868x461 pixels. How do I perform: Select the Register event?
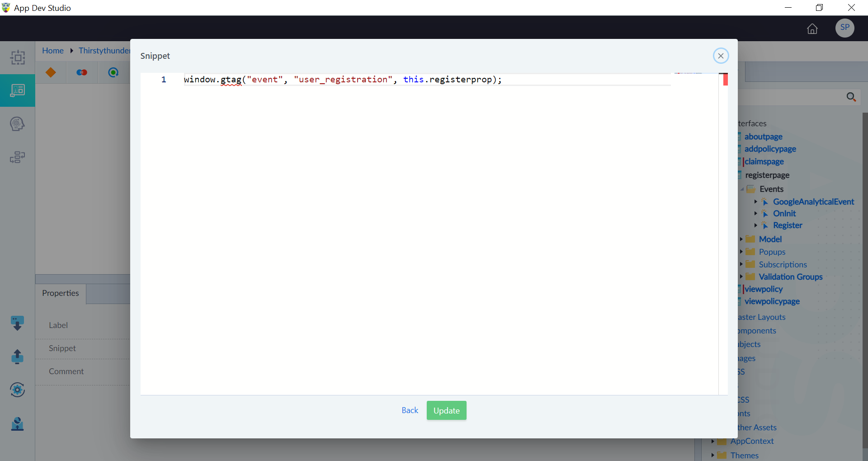[788, 225]
